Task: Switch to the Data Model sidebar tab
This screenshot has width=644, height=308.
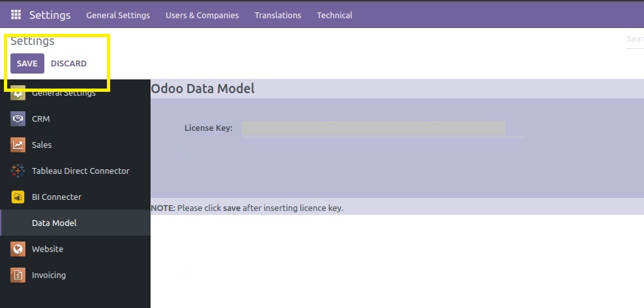Action: (x=54, y=223)
